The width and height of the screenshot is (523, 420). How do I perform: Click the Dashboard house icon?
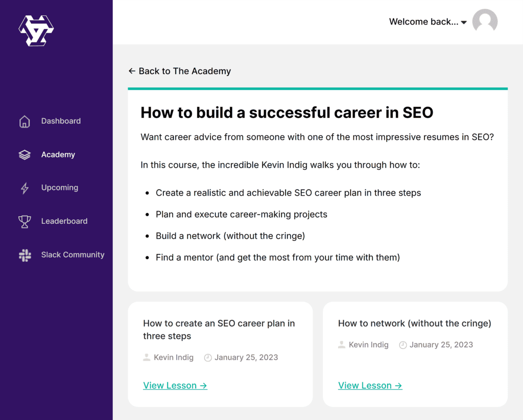(25, 122)
